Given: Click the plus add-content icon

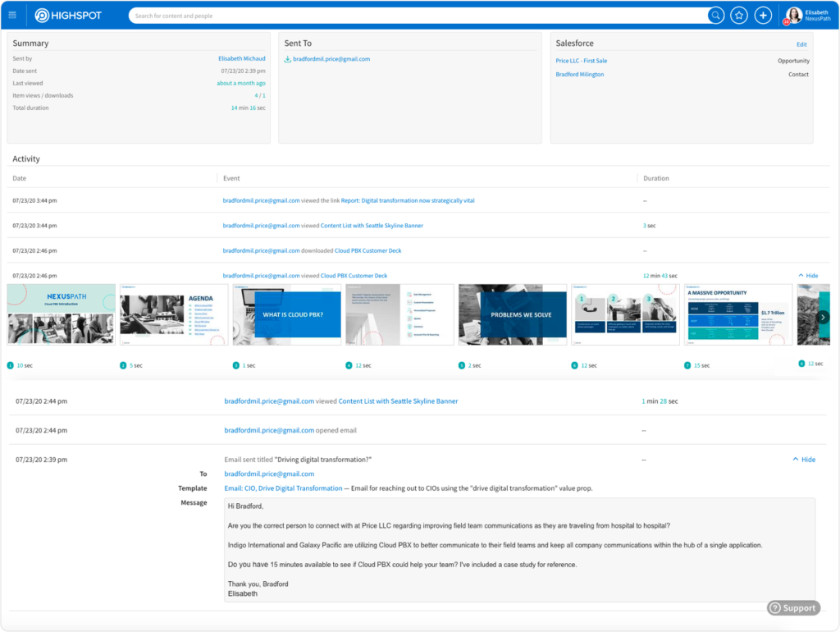Looking at the screenshot, I should point(763,16).
